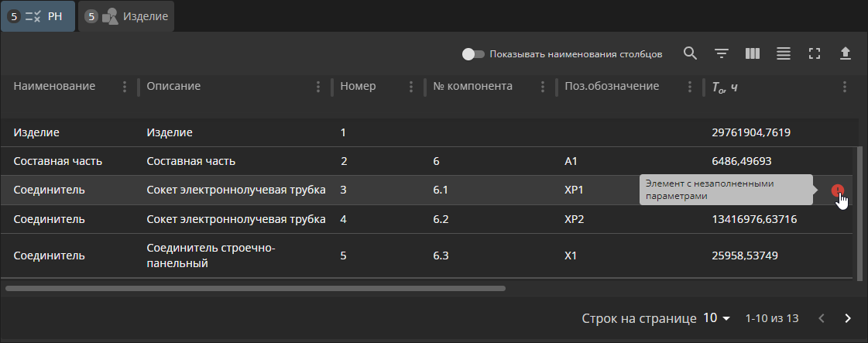Click Соединитель строечно-панельный description cell
Viewport: 868px width, 343px height.
pos(211,256)
